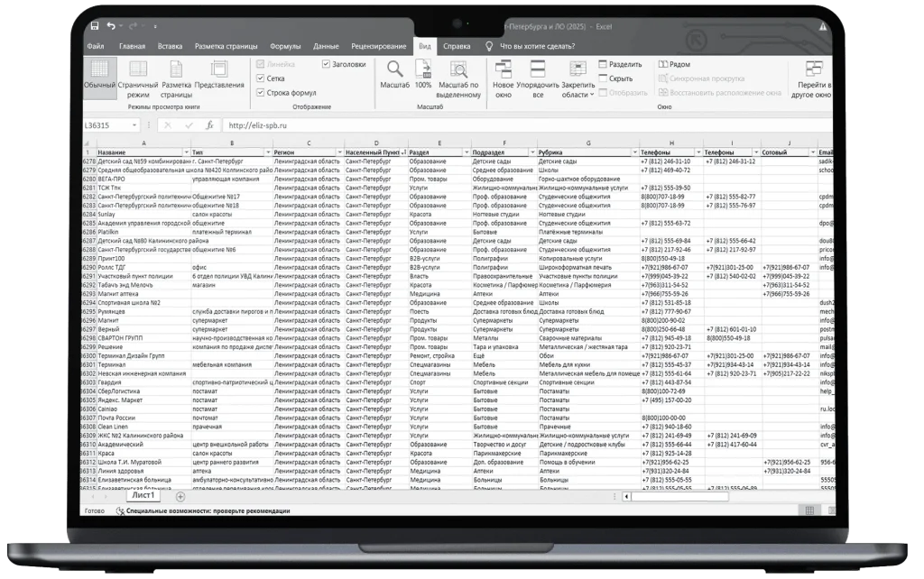This screenshot has width=924, height=579.
Task: Open Представления custom views
Action: (219, 76)
